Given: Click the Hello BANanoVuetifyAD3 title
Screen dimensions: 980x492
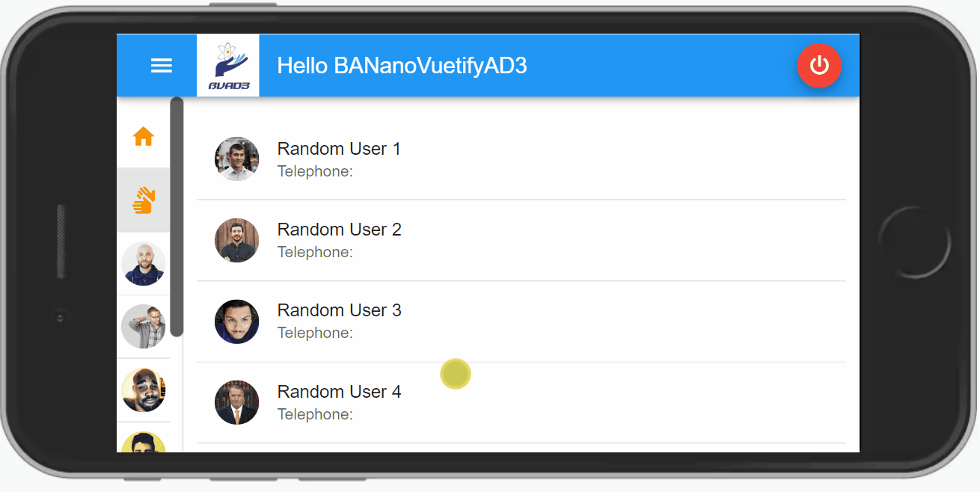Looking at the screenshot, I should (x=402, y=66).
